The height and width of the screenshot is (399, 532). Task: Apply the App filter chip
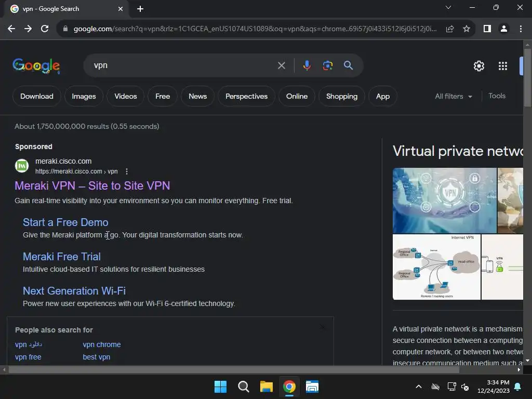[383, 96]
